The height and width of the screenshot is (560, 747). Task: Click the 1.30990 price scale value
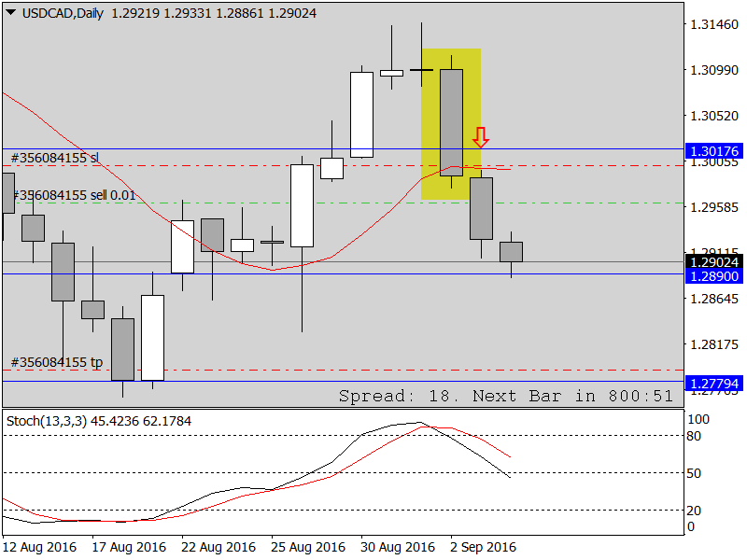(714, 70)
